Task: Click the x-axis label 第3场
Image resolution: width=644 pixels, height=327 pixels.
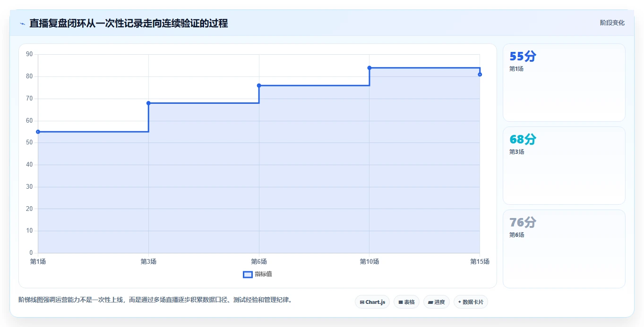Action: tap(148, 261)
